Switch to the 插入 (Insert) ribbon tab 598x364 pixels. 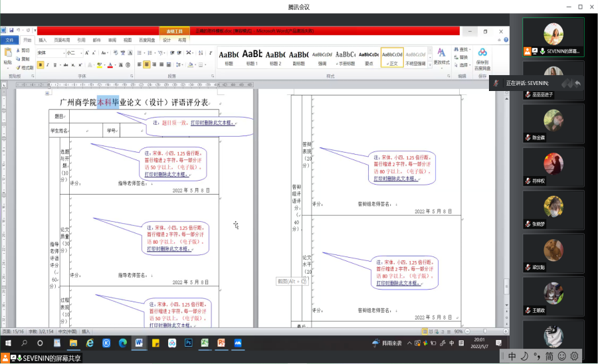click(x=43, y=40)
